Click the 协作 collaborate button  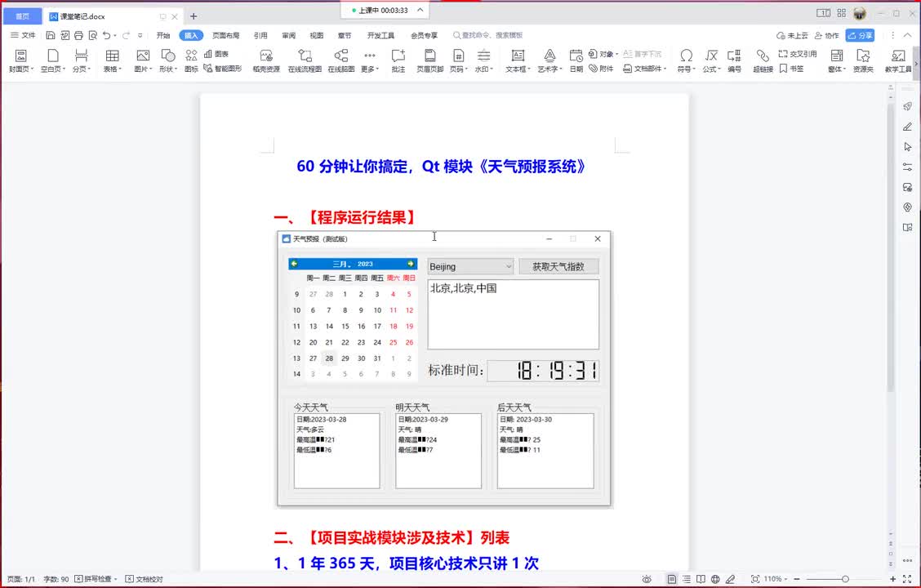tap(826, 35)
